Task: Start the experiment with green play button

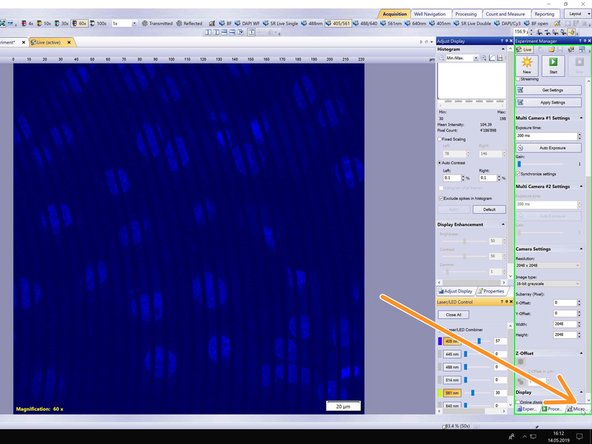Action: 553,65
